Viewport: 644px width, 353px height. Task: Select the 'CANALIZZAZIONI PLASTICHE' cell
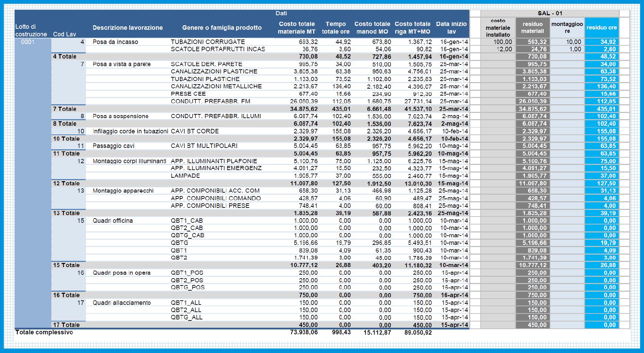point(214,71)
